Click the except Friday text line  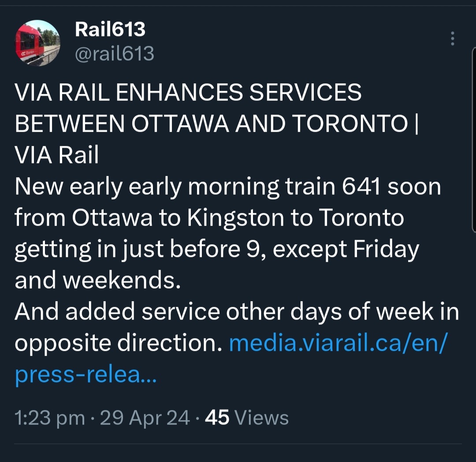tap(216, 250)
